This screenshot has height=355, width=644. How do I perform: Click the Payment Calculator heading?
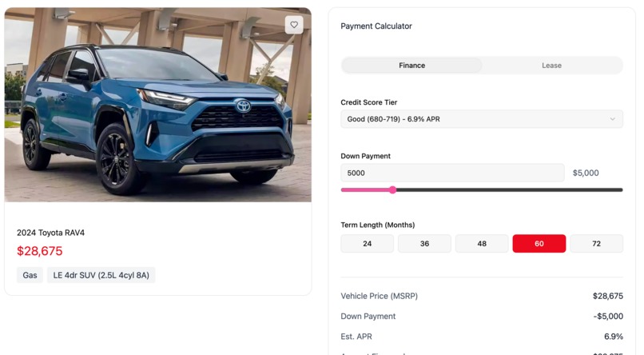[x=376, y=26]
